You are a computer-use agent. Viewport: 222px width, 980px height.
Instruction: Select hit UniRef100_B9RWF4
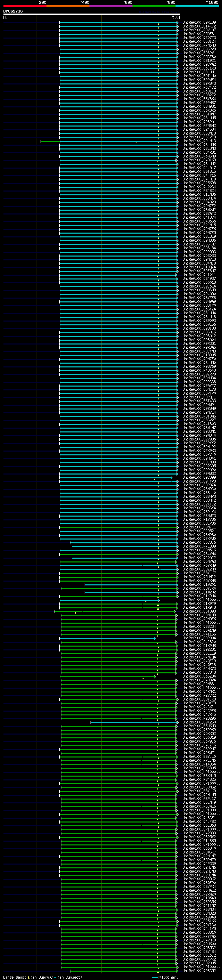(x=199, y=80)
